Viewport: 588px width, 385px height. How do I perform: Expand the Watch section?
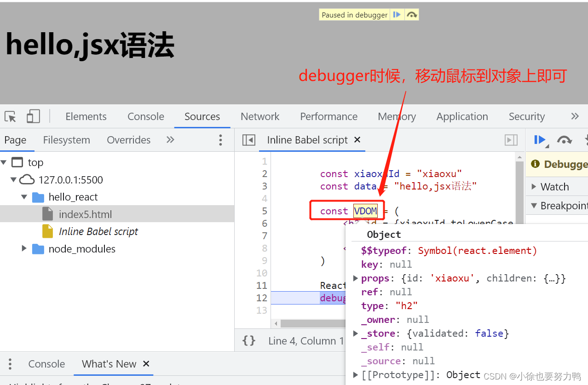coord(534,186)
